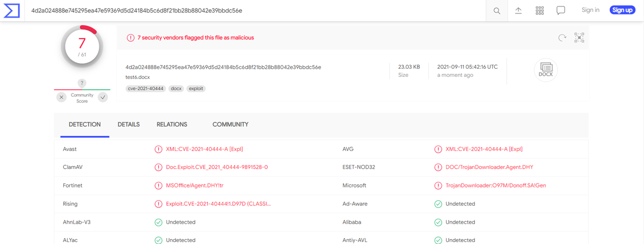Click the alert icon next to ESET-NOD32 result
The width and height of the screenshot is (644, 244).
[x=438, y=167]
